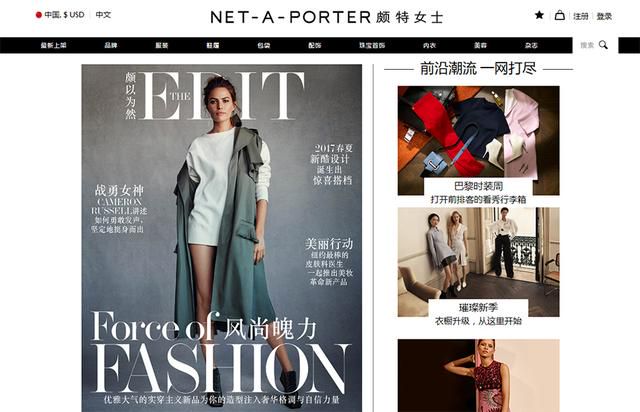Open the wishlist star icon

click(x=539, y=15)
